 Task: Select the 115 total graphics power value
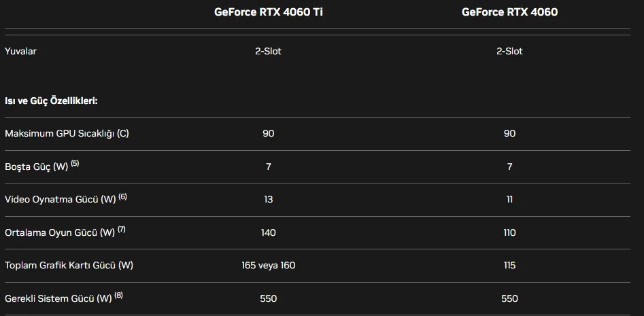[x=509, y=265]
